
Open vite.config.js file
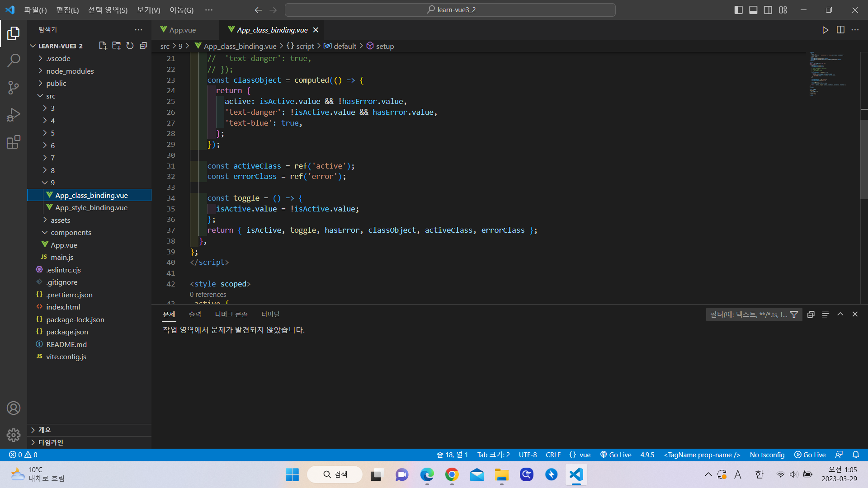tap(89, 357)
